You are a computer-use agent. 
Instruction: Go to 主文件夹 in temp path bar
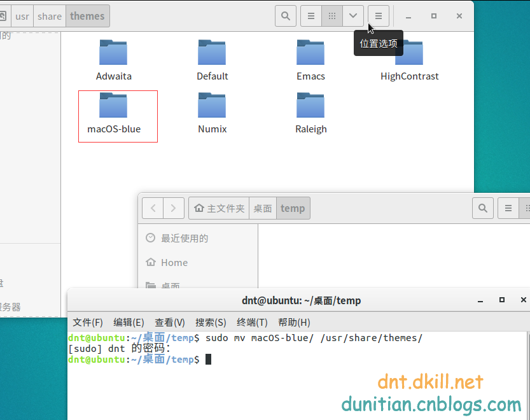[x=219, y=208]
